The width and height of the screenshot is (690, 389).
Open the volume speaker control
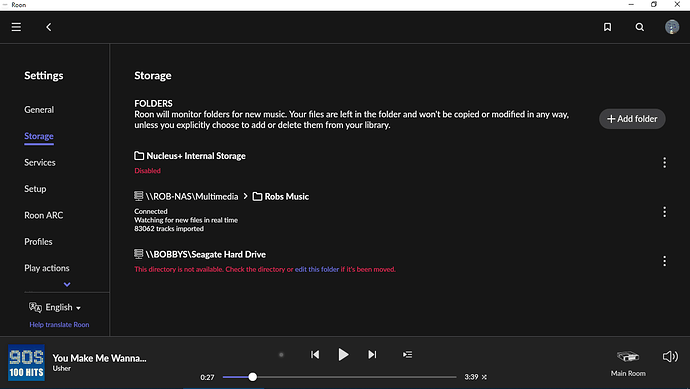[670, 356]
